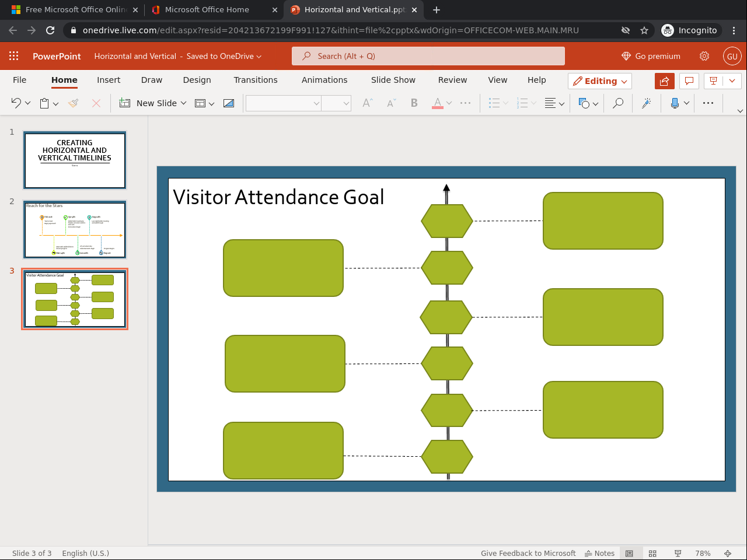Open the Editing mode dropdown

600,81
